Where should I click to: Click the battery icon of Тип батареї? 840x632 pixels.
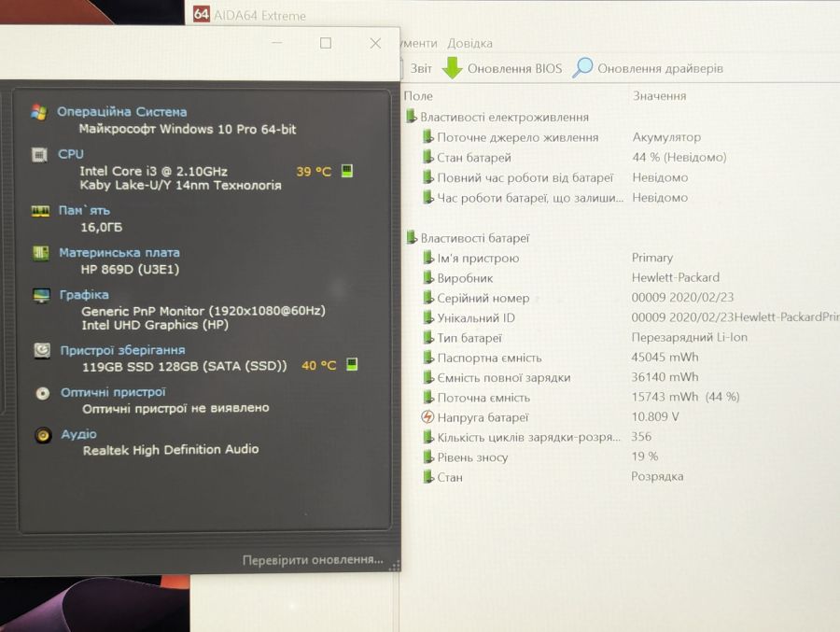click(x=428, y=338)
